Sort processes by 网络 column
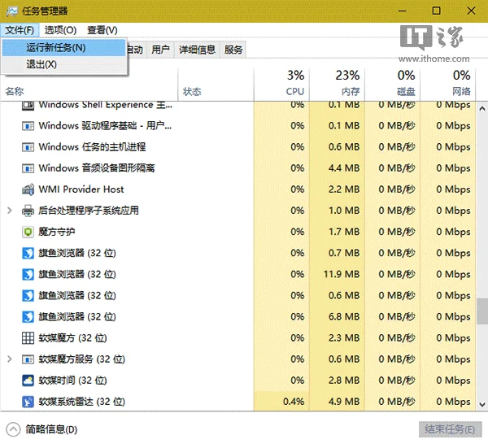This screenshot has height=448, width=488. coord(448,84)
